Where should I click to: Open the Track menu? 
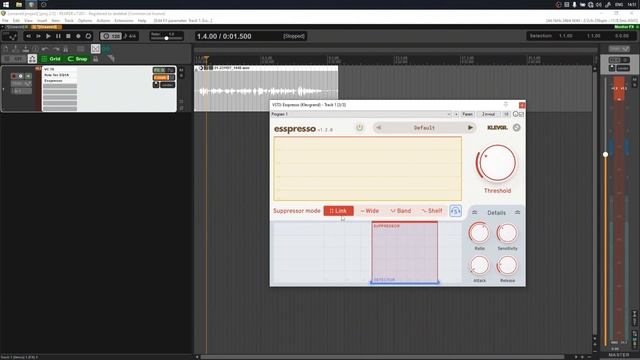pos(69,20)
